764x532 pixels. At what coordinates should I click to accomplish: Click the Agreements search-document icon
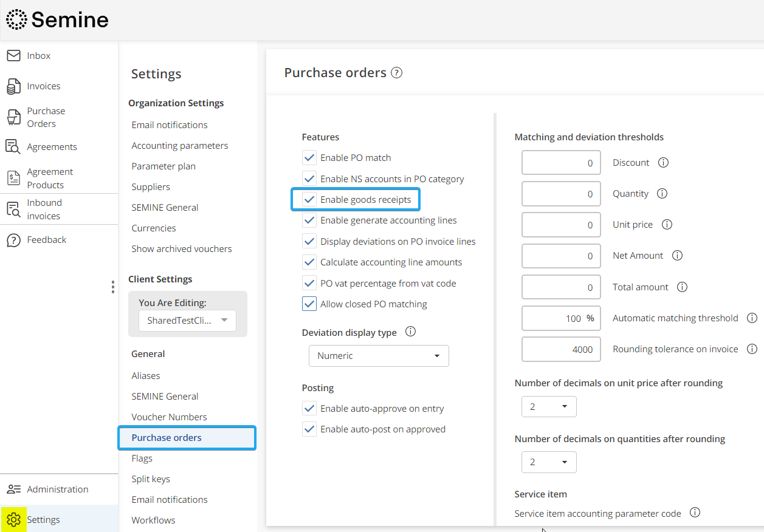pyautogui.click(x=13, y=147)
